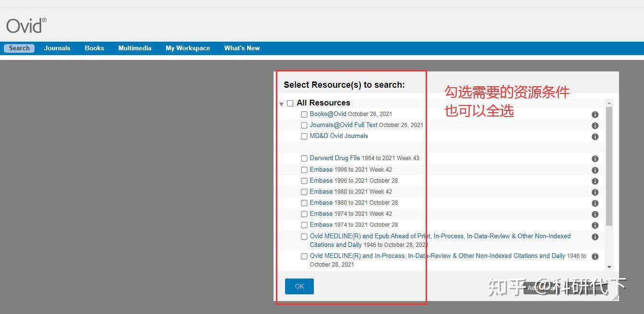
Task: Click the info icon beside Books@Ovid
Action: pyautogui.click(x=595, y=114)
